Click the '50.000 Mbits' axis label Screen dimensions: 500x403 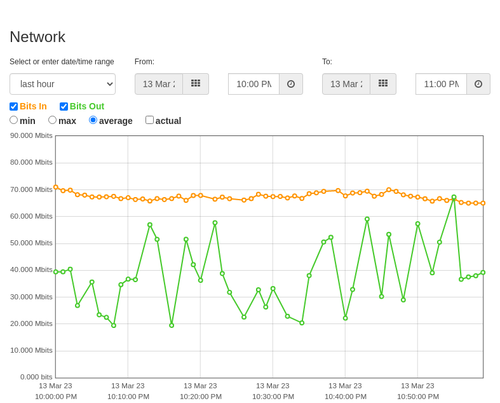click(x=31, y=243)
